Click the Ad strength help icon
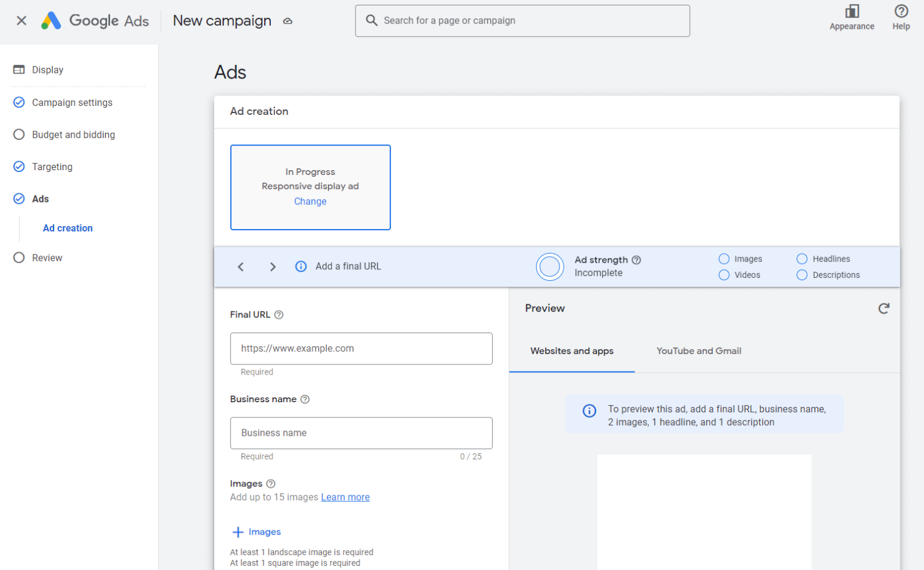This screenshot has width=924, height=570. (x=637, y=260)
